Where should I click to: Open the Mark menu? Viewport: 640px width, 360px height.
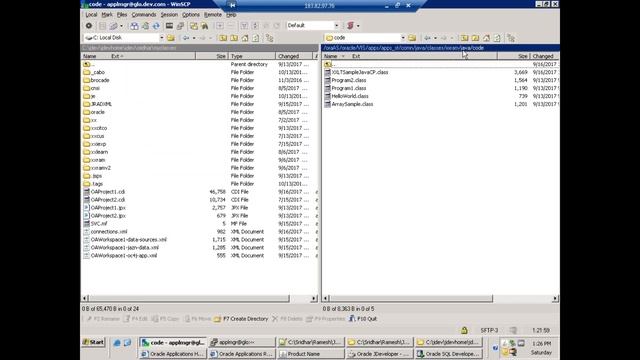107,15
